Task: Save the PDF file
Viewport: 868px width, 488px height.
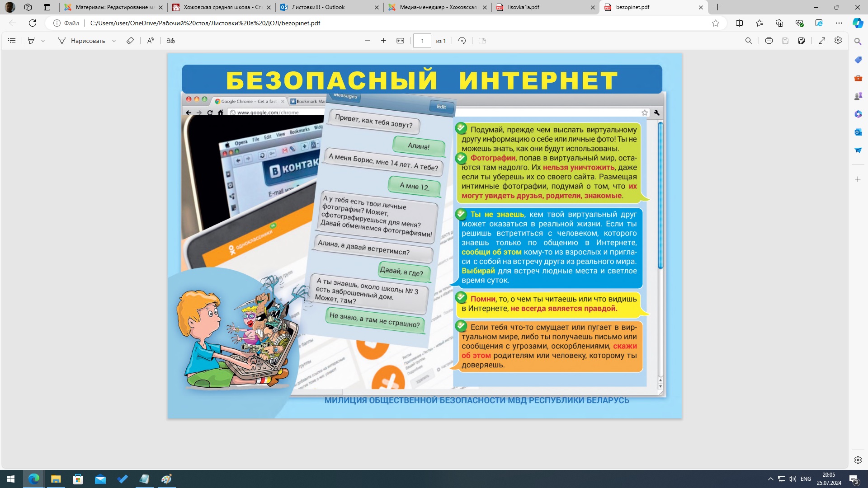Action: (785, 41)
